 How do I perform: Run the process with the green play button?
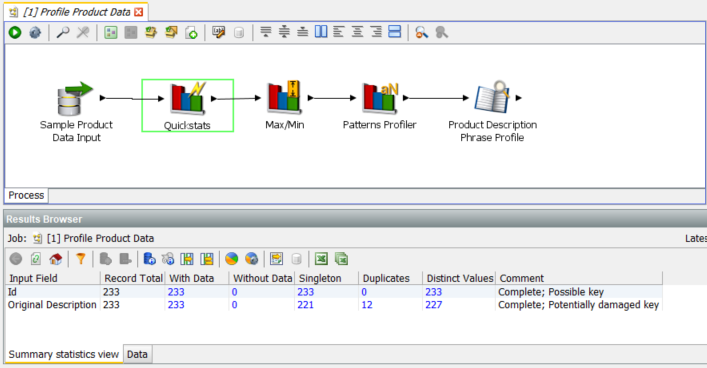[x=15, y=32]
